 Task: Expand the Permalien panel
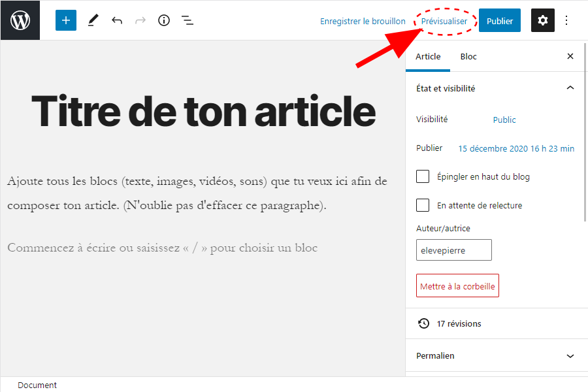(570, 356)
